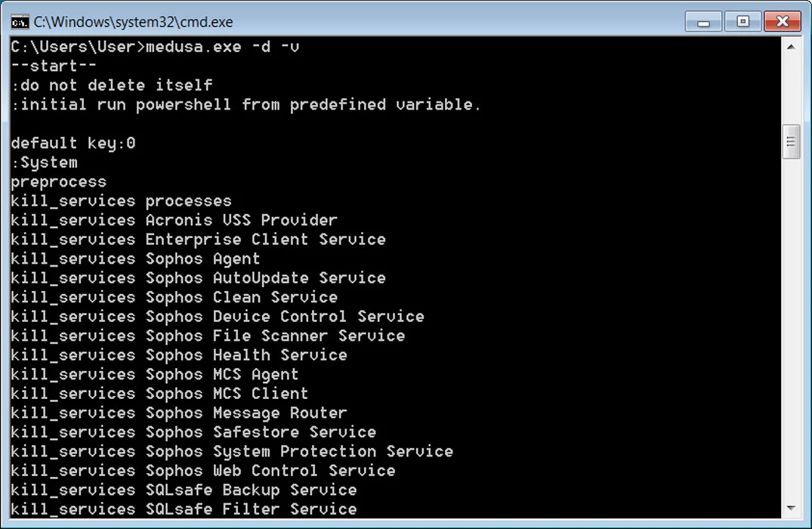Minimize the cmd.exe window
This screenshot has height=529, width=812.
(x=704, y=21)
